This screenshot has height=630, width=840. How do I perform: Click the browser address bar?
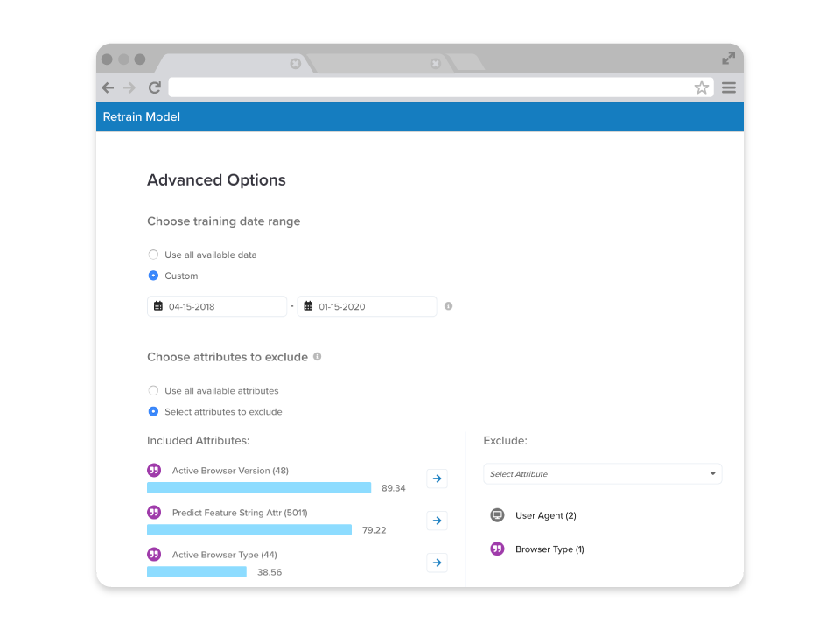[x=430, y=87]
